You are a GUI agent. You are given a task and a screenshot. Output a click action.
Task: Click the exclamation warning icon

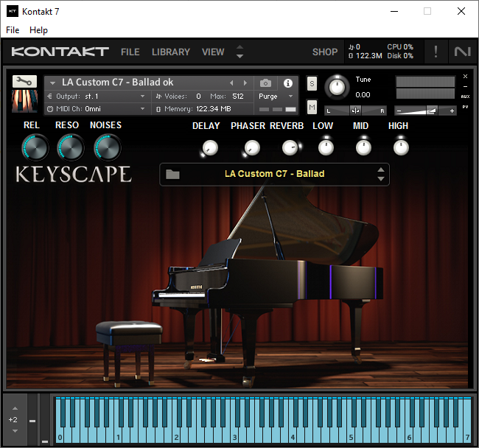coord(436,52)
